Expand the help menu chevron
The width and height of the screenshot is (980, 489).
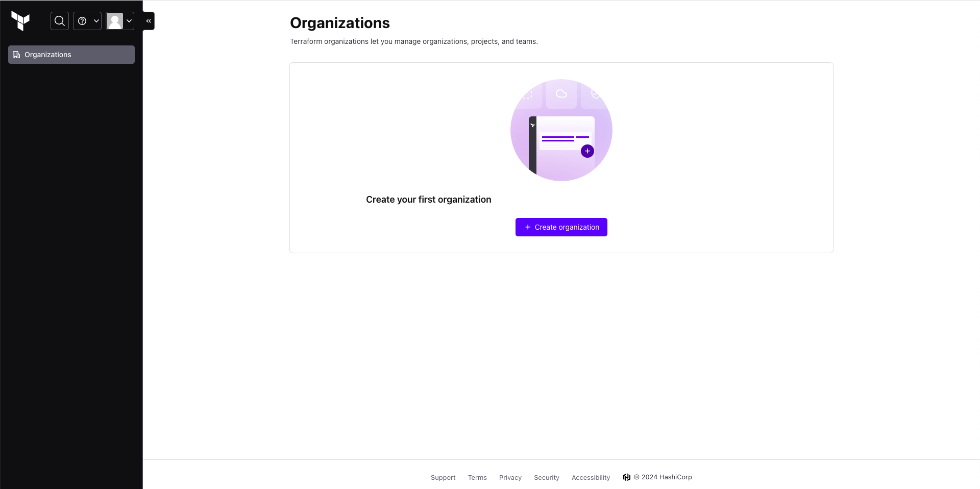[x=96, y=21]
